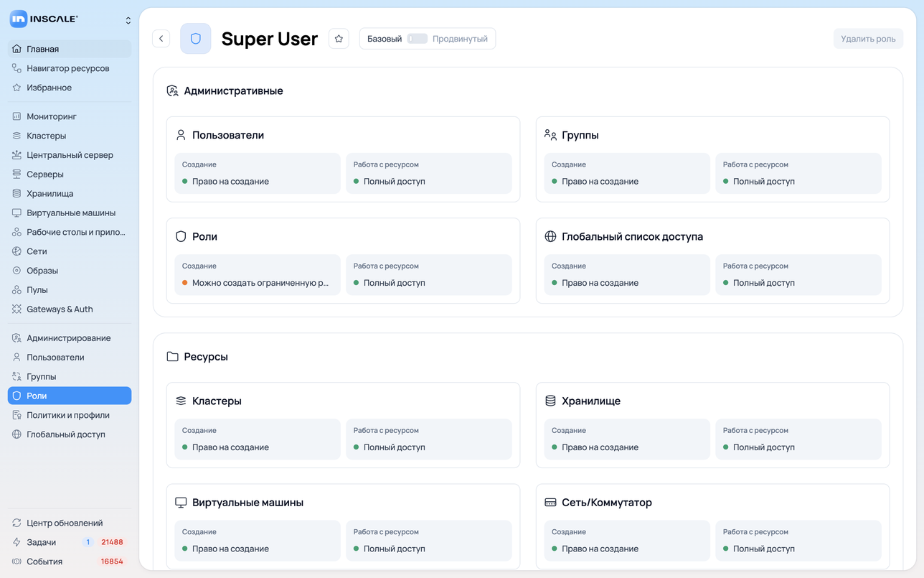The image size is (924, 578).
Task: Click the События broadcast icon
Action: (16, 561)
